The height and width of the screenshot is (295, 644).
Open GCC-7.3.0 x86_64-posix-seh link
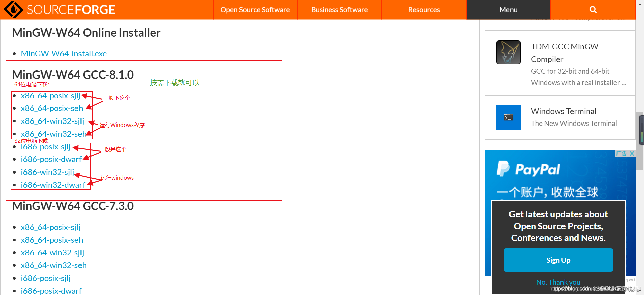click(x=52, y=240)
